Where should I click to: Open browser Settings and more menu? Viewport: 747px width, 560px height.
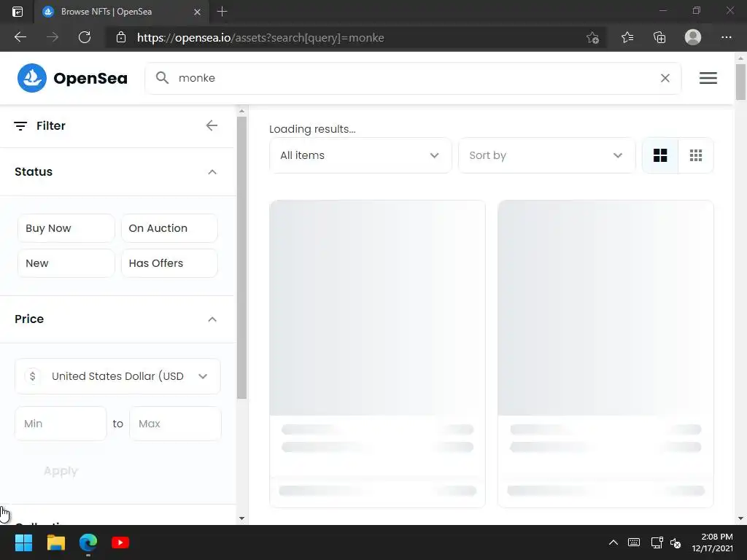(x=726, y=37)
